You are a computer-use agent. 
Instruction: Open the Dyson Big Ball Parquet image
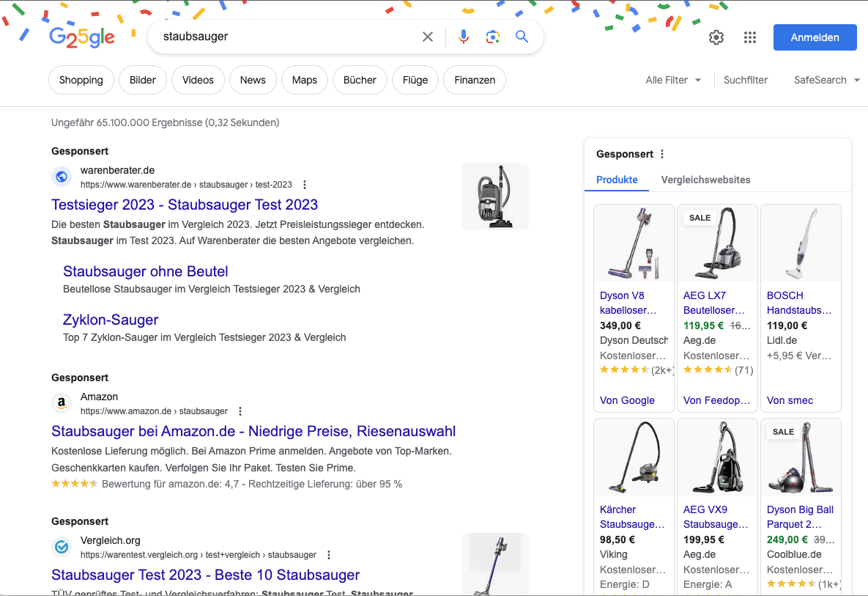[801, 457]
